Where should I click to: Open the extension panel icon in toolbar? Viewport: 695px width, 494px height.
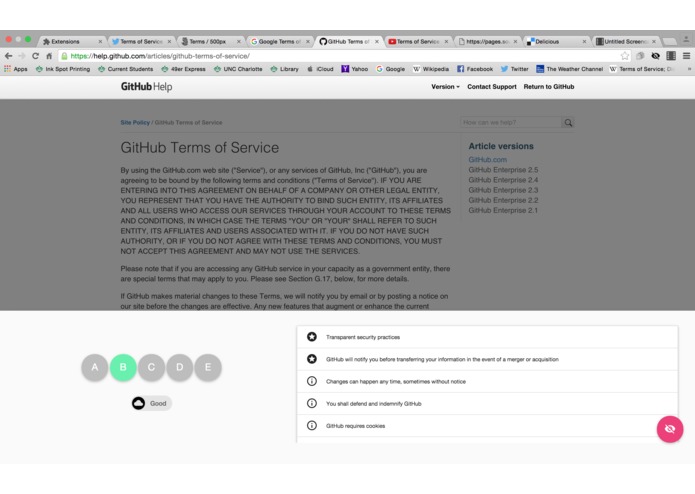(671, 56)
